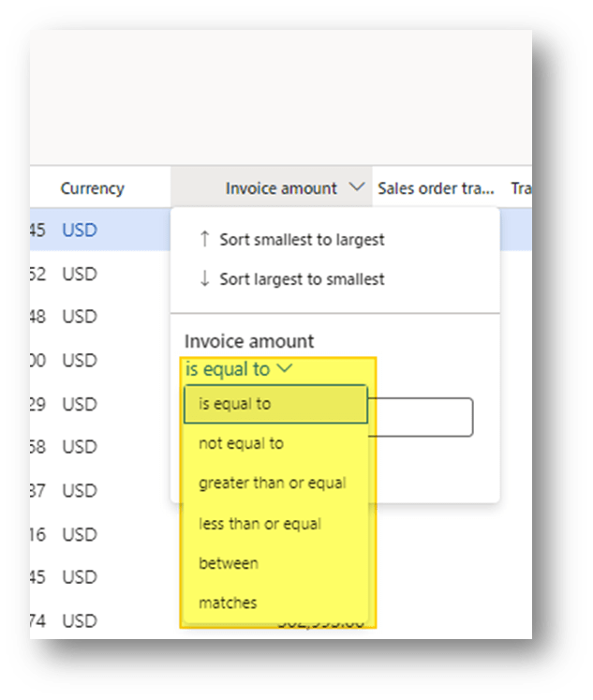Image resolution: width=593 pixels, height=700 pixels.
Task: Pick the "matches" filter option
Action: tap(228, 603)
